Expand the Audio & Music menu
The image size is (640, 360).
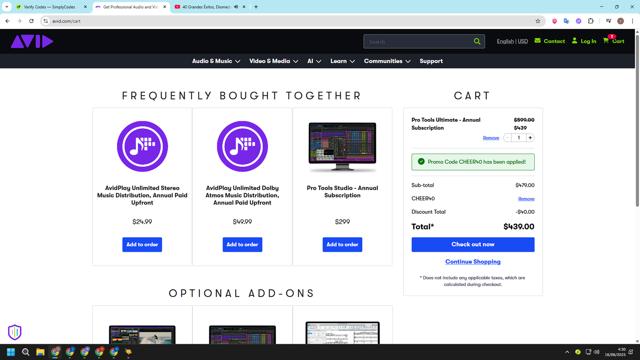click(216, 61)
